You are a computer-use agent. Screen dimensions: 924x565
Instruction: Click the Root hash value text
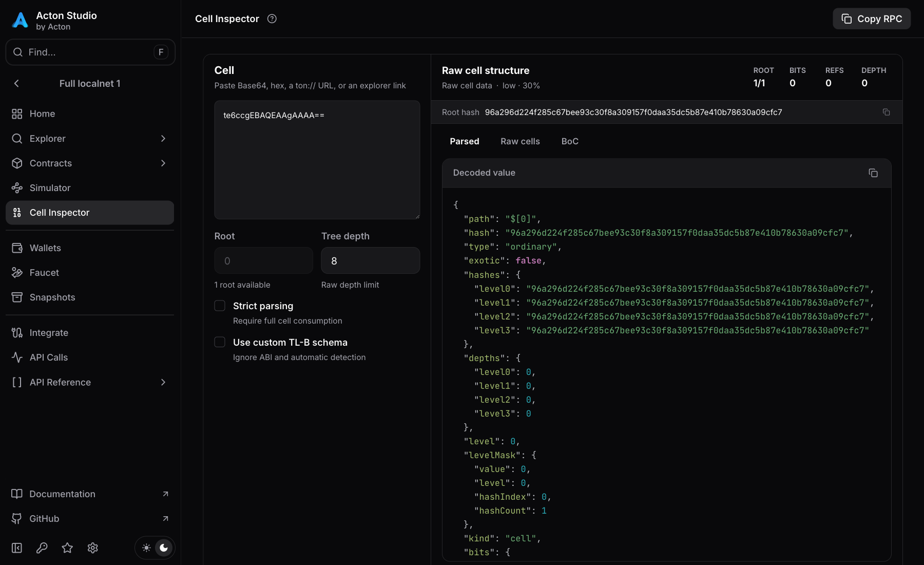pos(633,112)
